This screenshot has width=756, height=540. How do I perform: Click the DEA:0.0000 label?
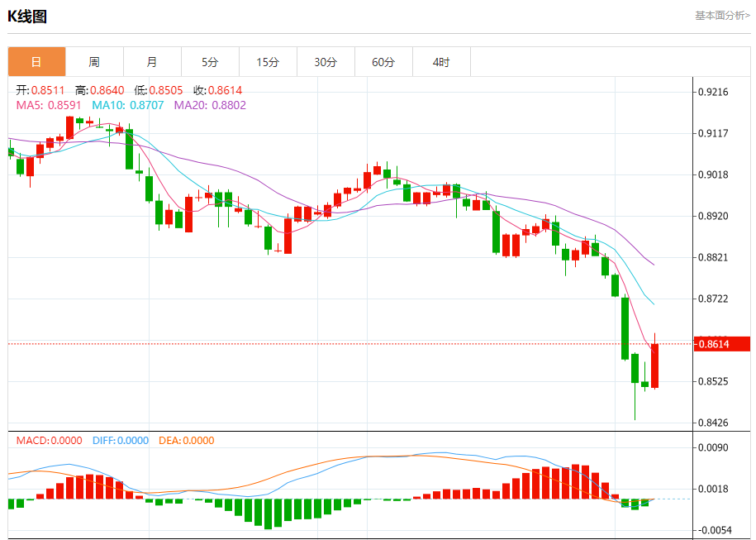click(x=187, y=441)
